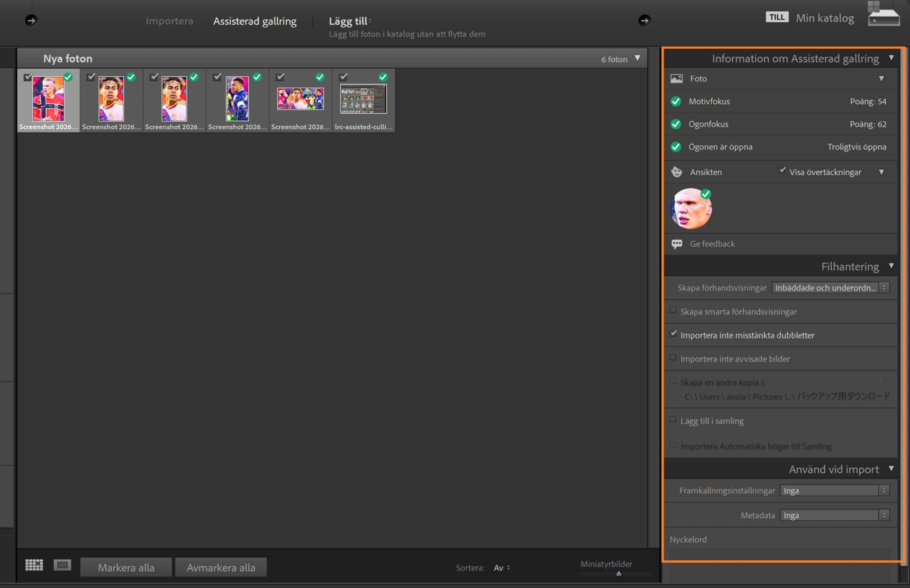Click Markera alla button

click(x=126, y=567)
